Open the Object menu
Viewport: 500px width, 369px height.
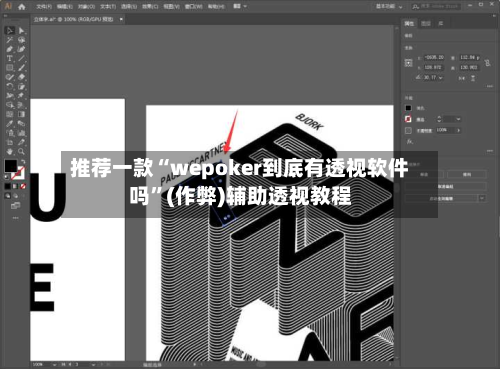(86, 6)
